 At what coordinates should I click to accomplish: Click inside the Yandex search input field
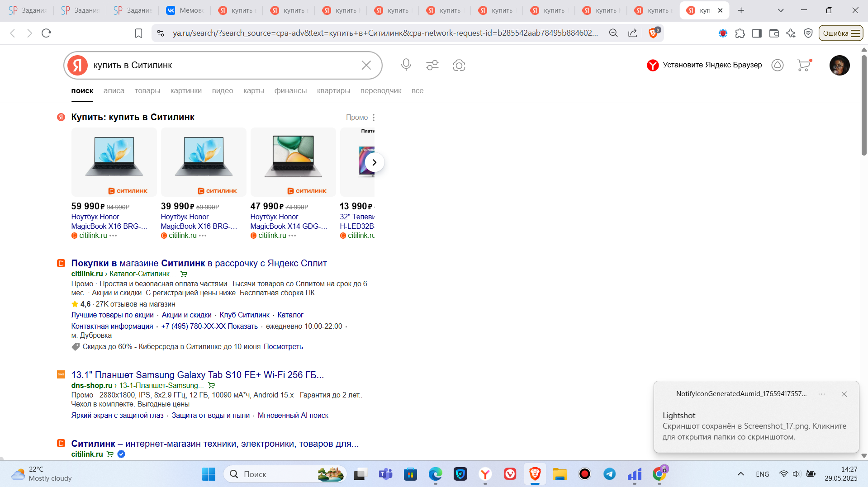tap(224, 65)
